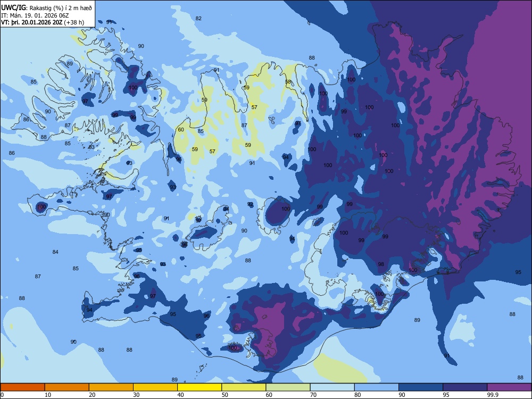
Task: Click the '84' humidity value over ocean
Action: pyautogui.click(x=55, y=252)
